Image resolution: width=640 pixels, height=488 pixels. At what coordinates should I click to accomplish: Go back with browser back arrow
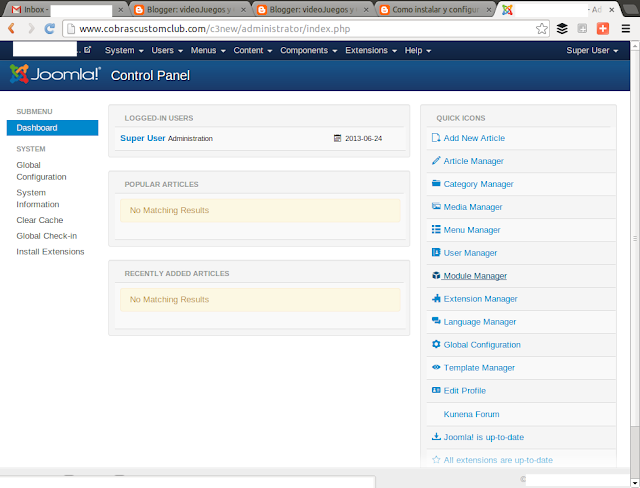(x=11, y=28)
